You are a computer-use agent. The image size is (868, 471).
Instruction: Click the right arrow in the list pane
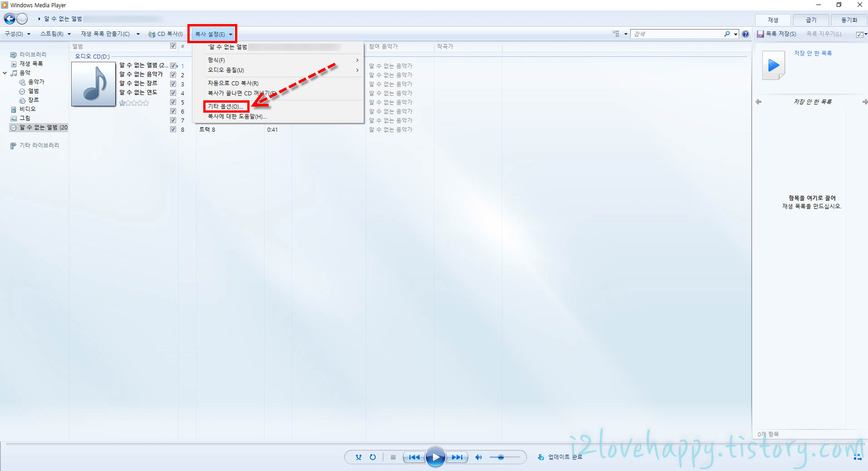pyautogui.click(x=865, y=102)
